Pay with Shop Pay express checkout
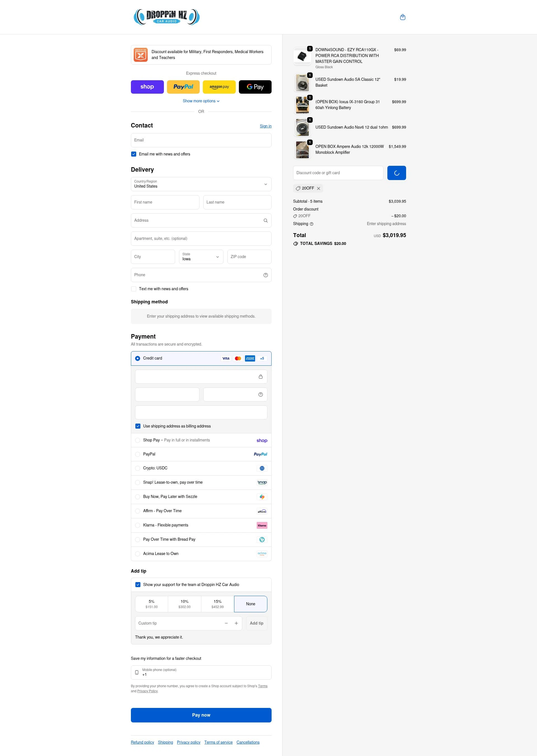The image size is (537, 756). coord(147,87)
